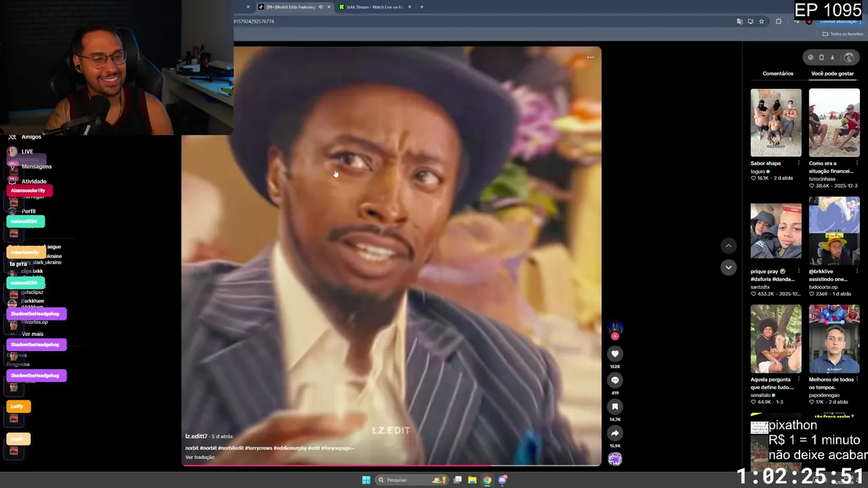The image size is (868, 488).
Task: Open the profile avatar in top pill
Action: (x=849, y=58)
